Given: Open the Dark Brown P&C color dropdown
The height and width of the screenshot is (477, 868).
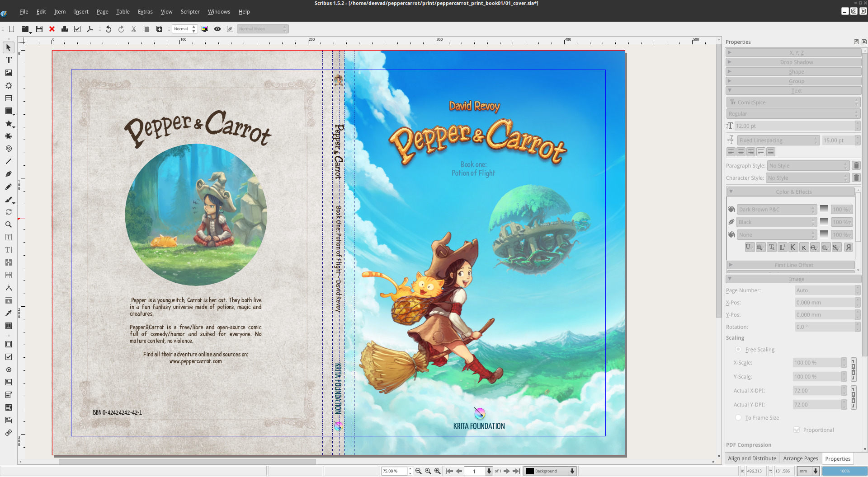Looking at the screenshot, I should point(777,210).
